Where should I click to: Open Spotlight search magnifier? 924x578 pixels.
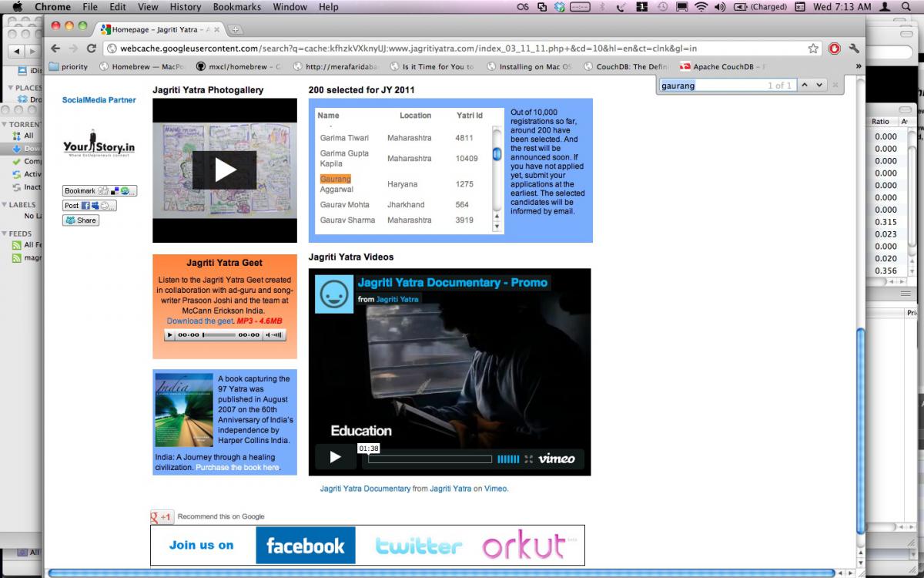pyautogui.click(x=906, y=7)
